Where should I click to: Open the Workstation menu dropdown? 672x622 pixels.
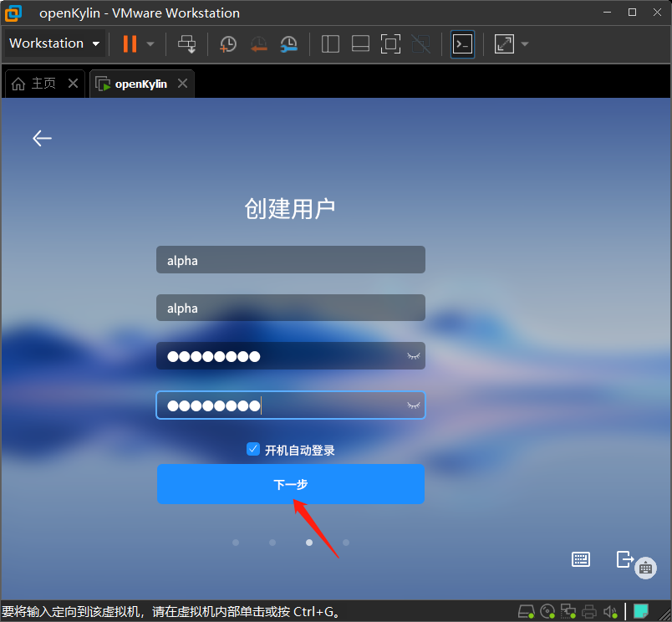click(54, 43)
